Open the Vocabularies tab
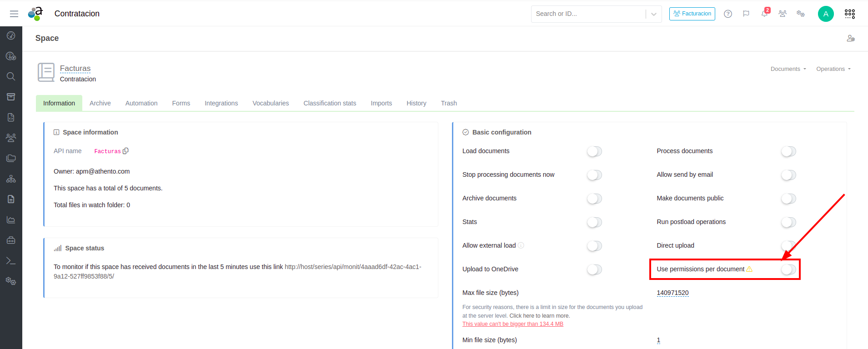868x349 pixels. click(x=271, y=103)
